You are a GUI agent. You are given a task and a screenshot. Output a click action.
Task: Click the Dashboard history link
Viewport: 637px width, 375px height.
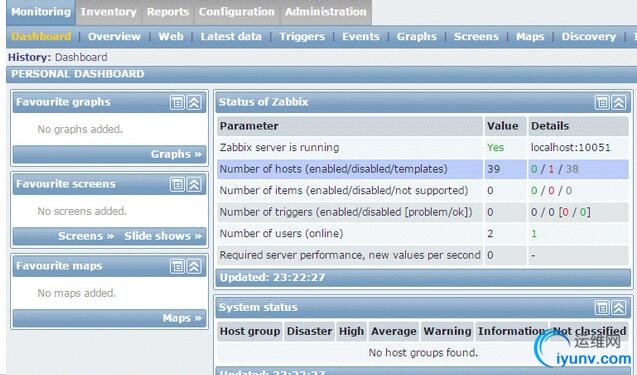pyautogui.click(x=81, y=57)
